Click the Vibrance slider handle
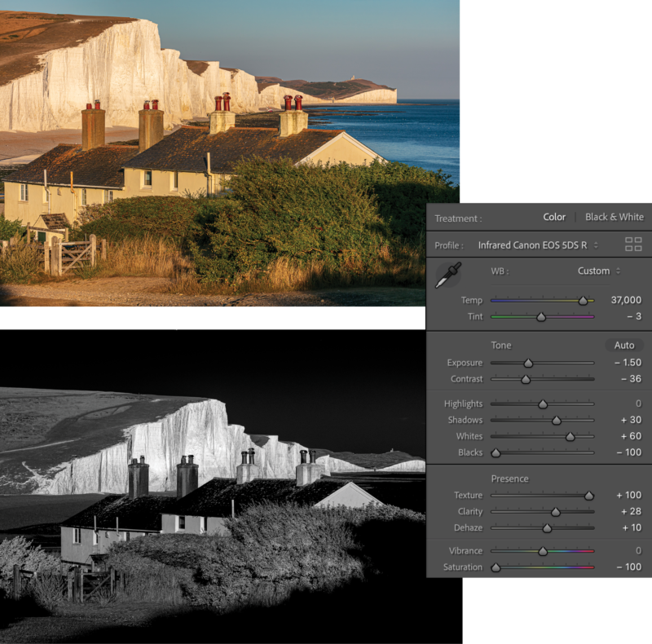Image resolution: width=652 pixels, height=644 pixels. click(x=543, y=551)
